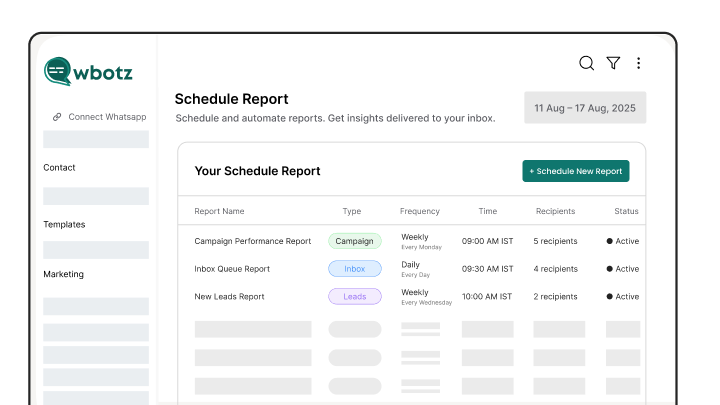Click the wbotz logo
720x405 pixels.
(88, 71)
